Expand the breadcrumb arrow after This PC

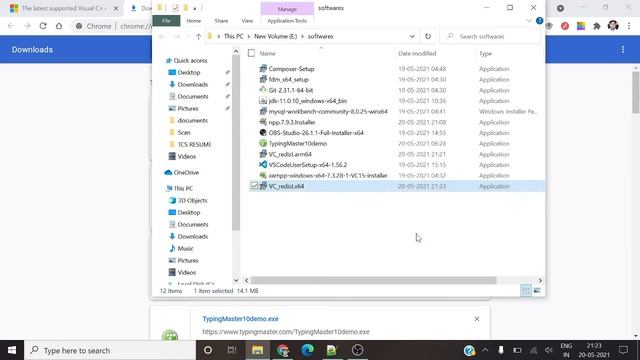(249, 36)
